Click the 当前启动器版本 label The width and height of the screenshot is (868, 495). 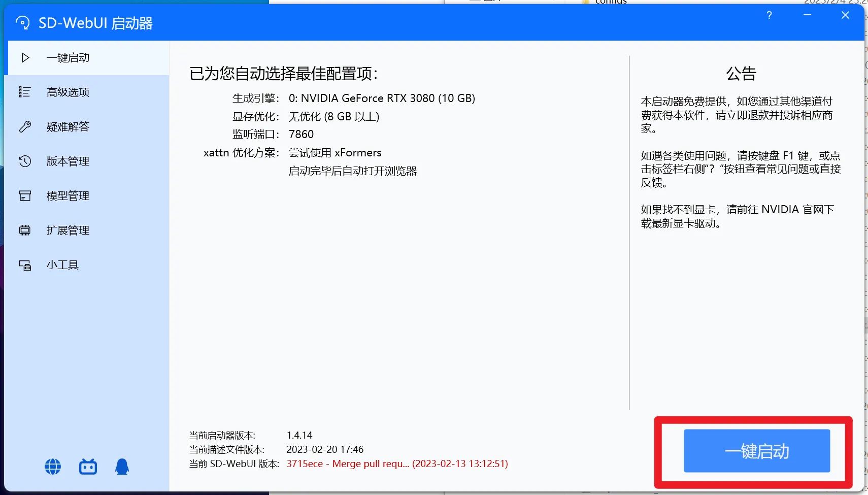coord(222,435)
